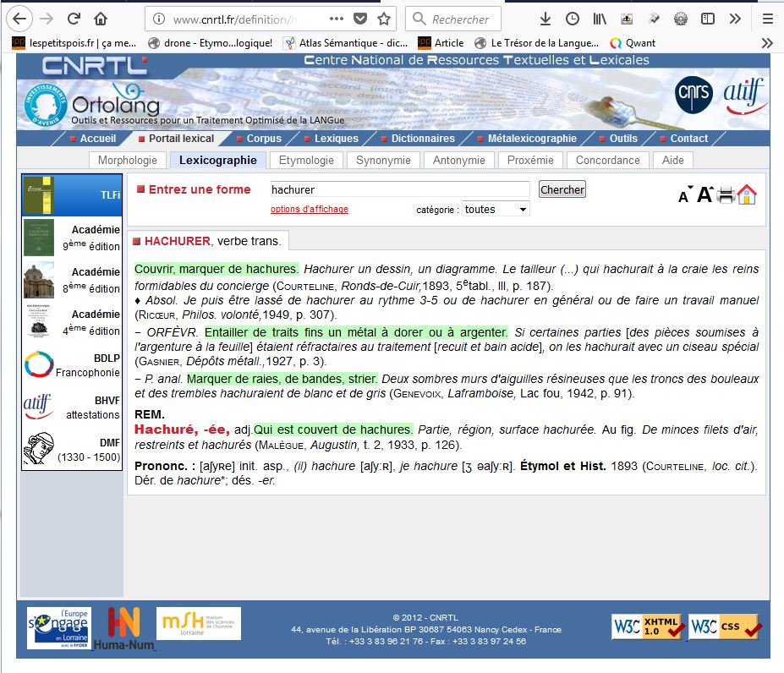The height and width of the screenshot is (673, 784).
Task: Expand the page actions three-dot menu
Action: (336, 19)
